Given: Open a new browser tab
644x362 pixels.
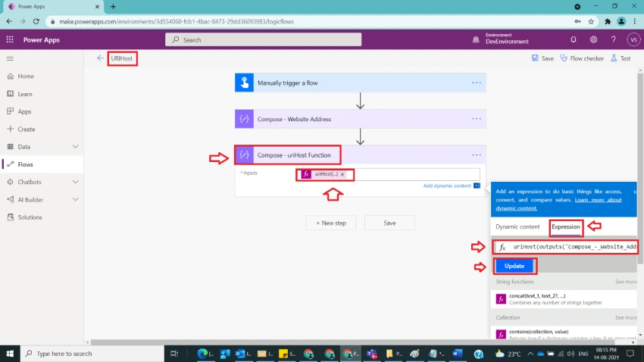Looking at the screenshot, I should [113, 7].
